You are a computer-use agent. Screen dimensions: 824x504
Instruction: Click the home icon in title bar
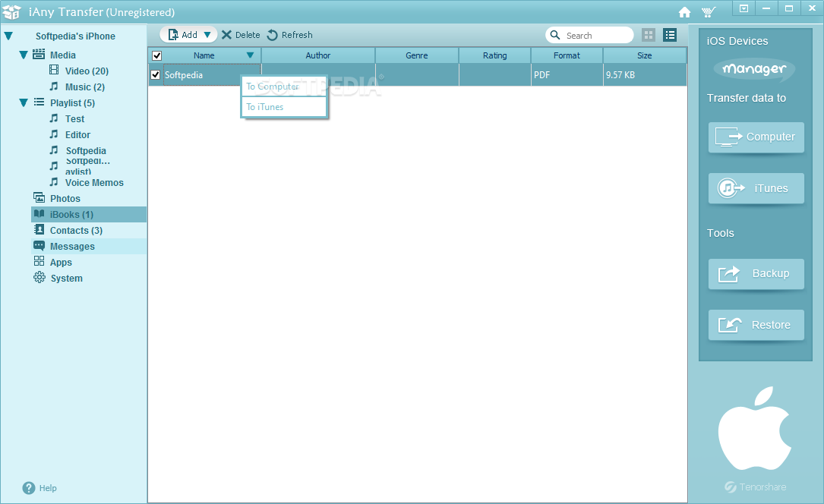pyautogui.click(x=684, y=12)
